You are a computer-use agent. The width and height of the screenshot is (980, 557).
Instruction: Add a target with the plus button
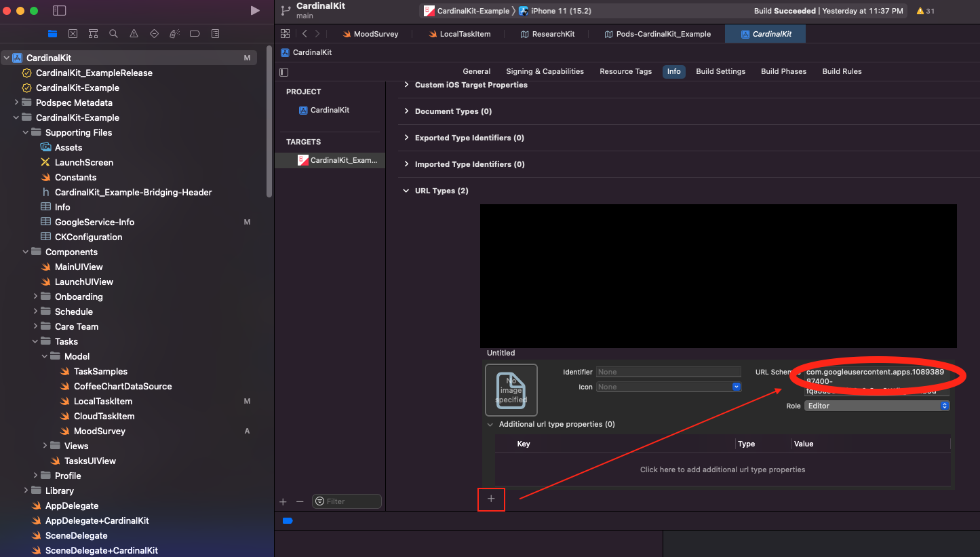(283, 501)
